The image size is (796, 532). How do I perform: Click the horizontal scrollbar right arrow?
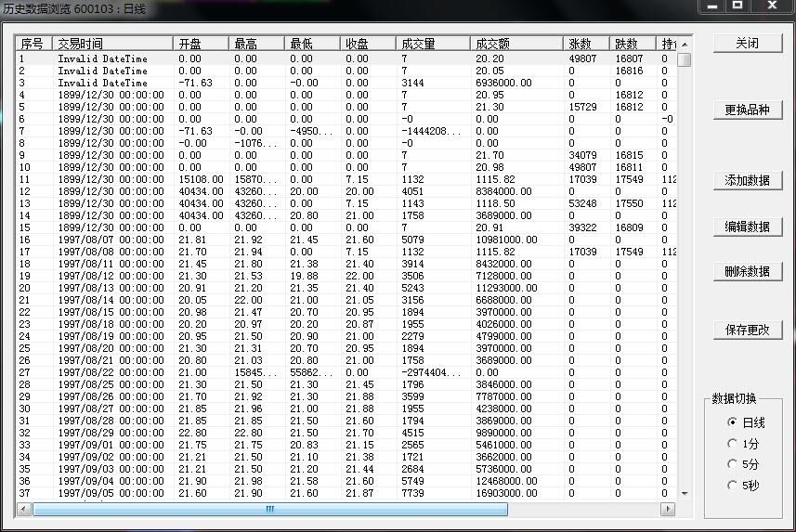click(668, 509)
